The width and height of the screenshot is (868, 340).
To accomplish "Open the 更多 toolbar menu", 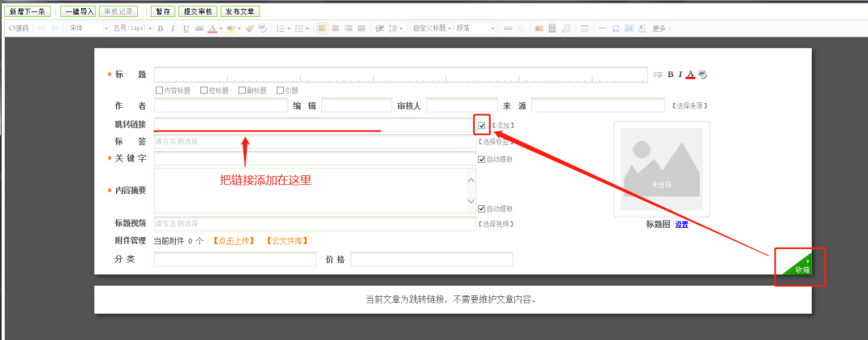I will coord(660,28).
